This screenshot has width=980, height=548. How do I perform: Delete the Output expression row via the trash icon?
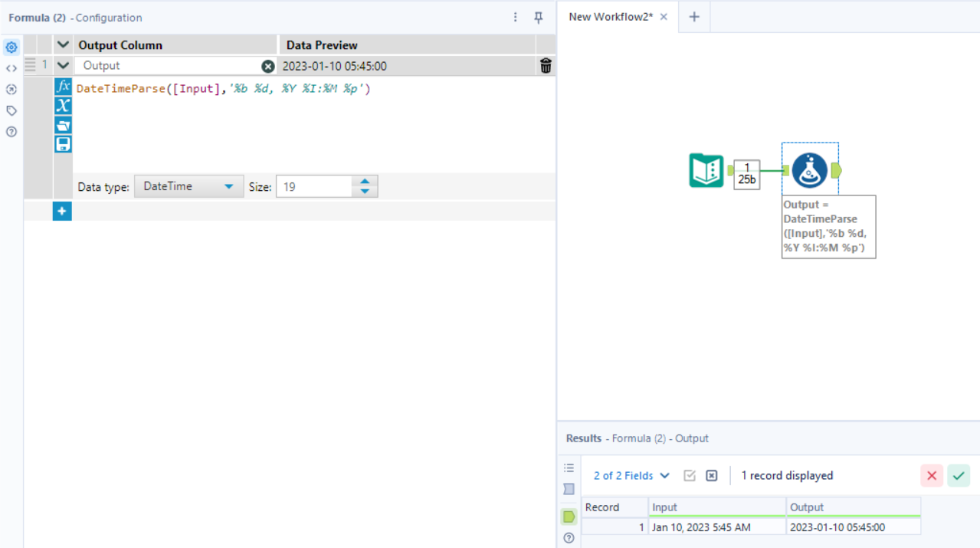[x=545, y=66]
